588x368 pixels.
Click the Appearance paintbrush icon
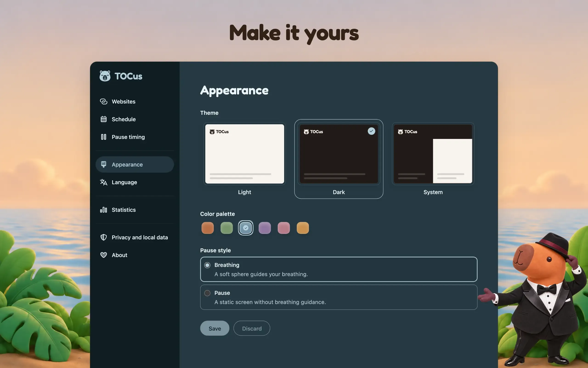point(104,164)
